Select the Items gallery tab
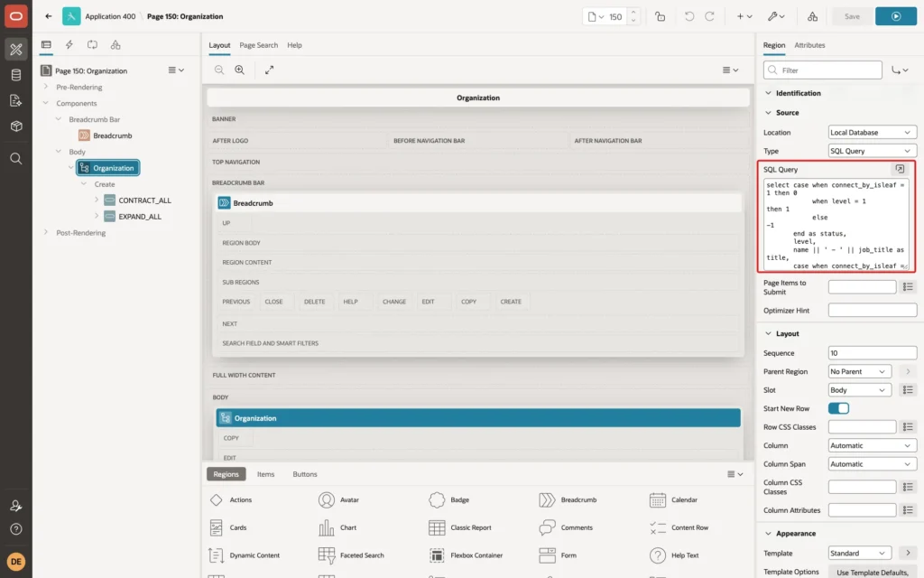 point(266,474)
